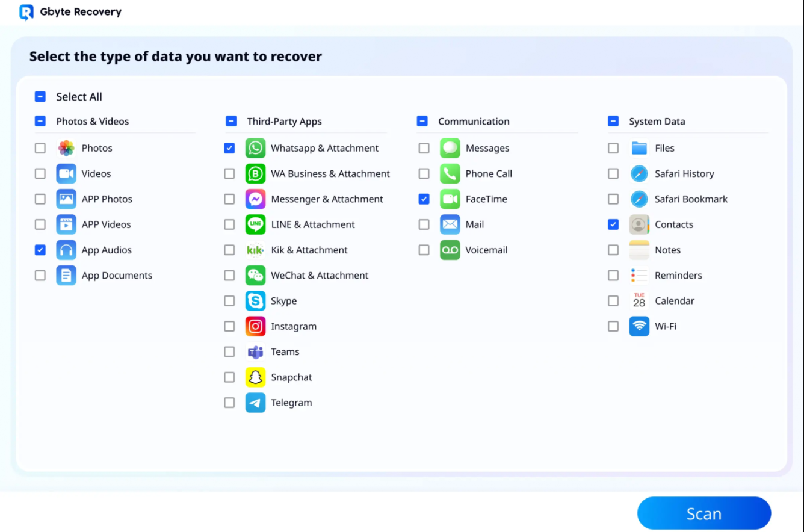Toggle the Select All checkbox
The width and height of the screenshot is (804, 532).
click(40, 97)
